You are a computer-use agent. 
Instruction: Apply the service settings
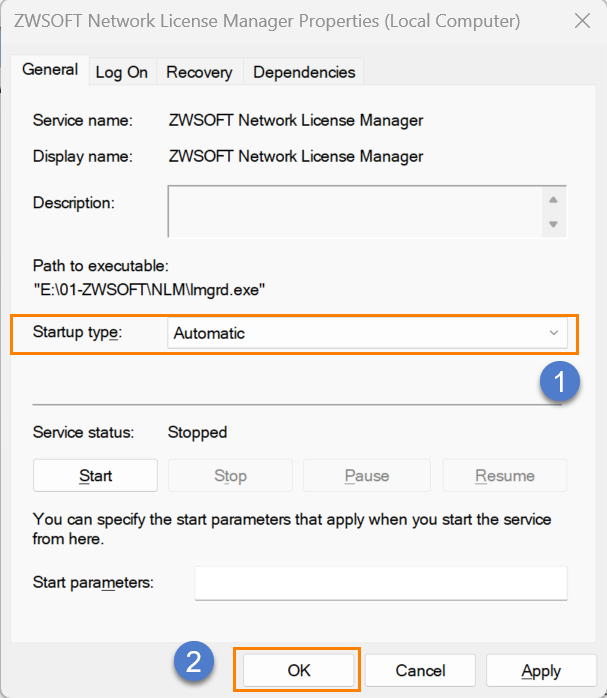541,670
